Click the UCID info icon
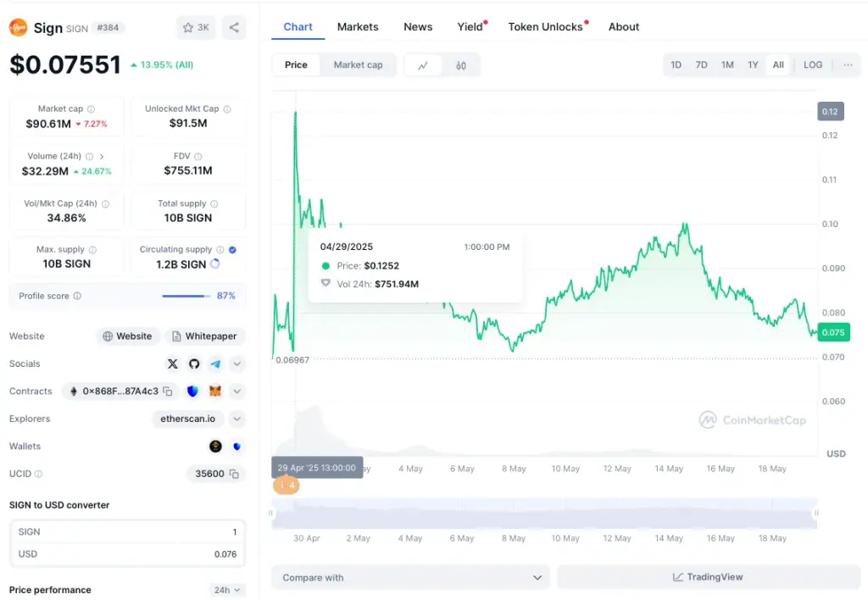 pos(38,474)
